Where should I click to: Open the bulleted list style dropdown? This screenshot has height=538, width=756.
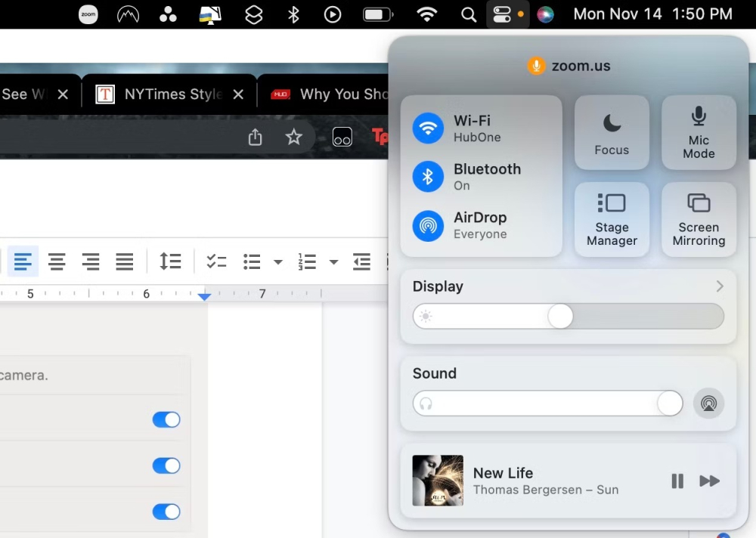(x=277, y=261)
